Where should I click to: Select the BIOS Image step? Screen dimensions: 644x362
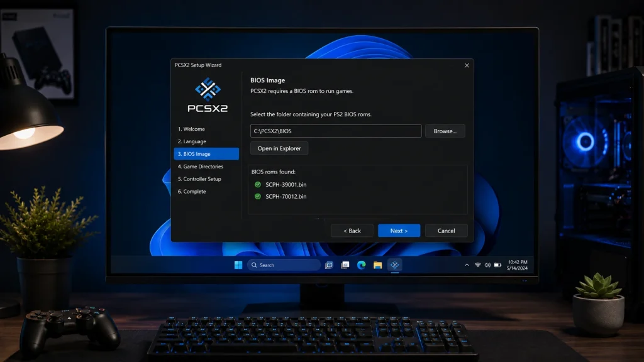tap(206, 154)
